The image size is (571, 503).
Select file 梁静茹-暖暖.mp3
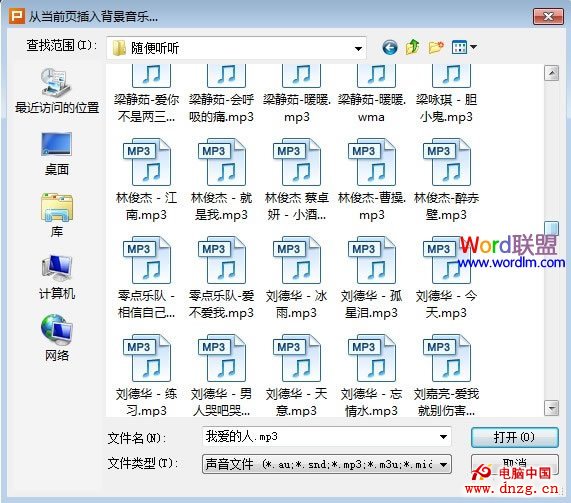tap(296, 95)
